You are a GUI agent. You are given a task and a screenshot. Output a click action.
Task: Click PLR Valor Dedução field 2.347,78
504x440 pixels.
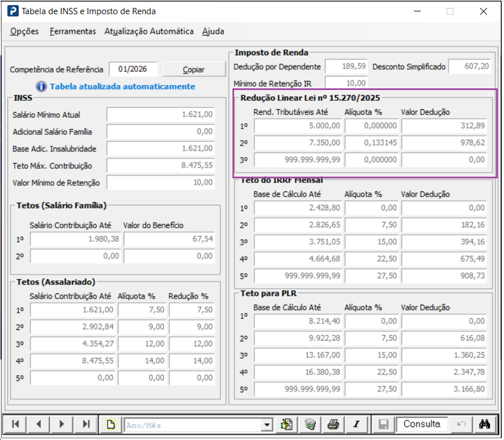pos(444,372)
